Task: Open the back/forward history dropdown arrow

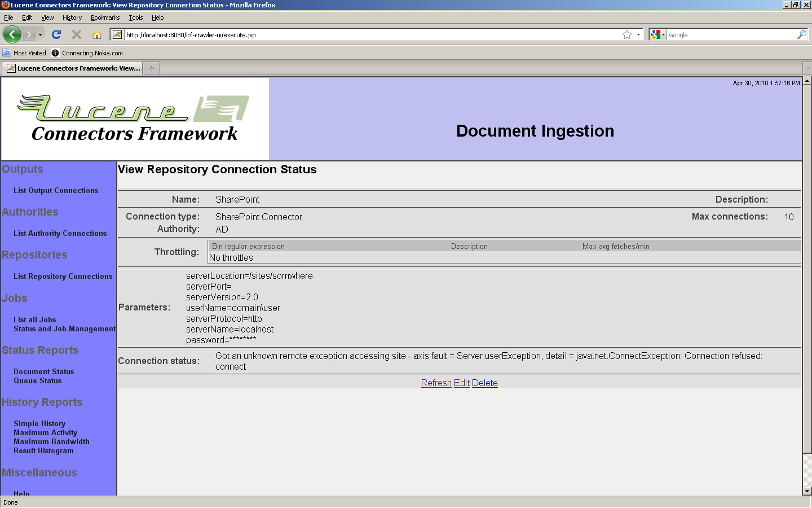Action: 40,34
